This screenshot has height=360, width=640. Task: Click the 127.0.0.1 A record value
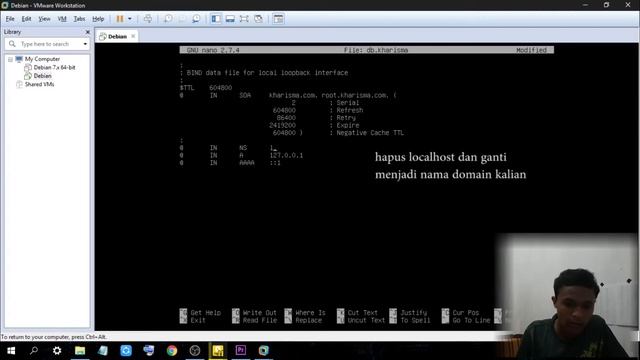(286, 156)
